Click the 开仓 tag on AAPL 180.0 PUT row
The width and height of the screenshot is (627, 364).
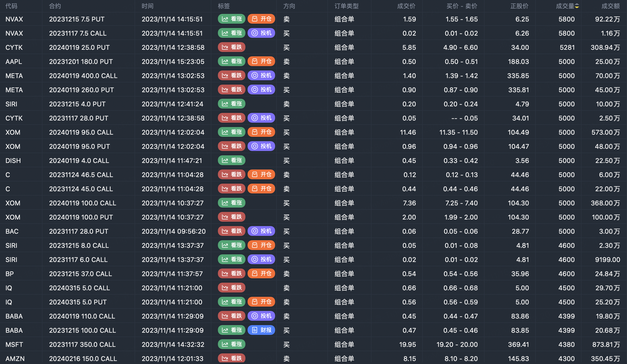261,61
